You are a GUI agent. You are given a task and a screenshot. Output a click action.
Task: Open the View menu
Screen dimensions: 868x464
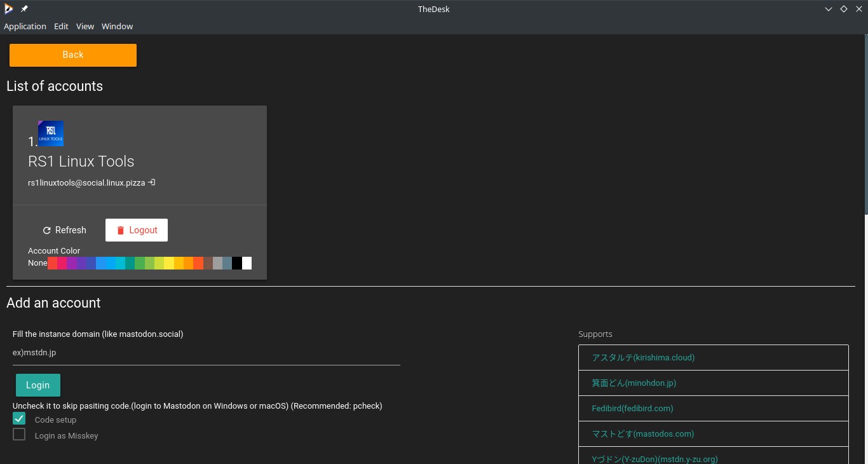(x=85, y=26)
